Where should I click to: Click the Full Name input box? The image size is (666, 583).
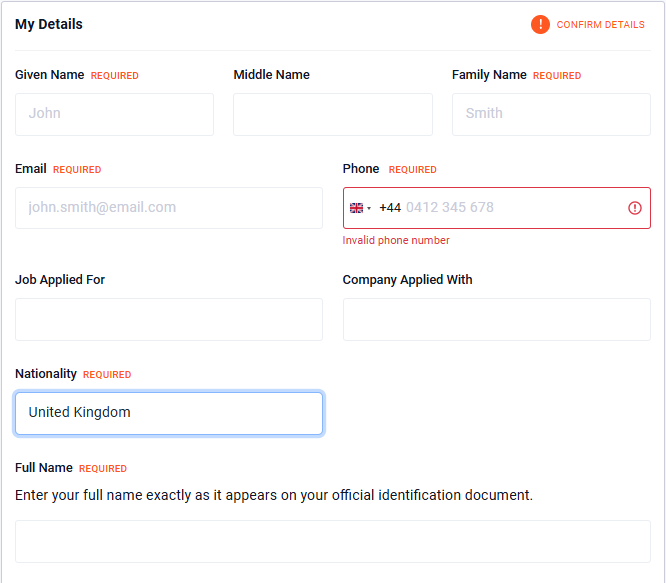[332, 541]
